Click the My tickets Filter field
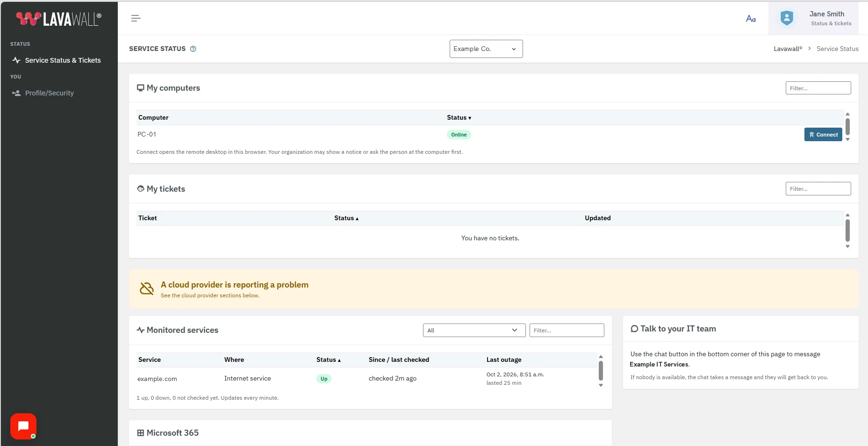The image size is (868, 446). tap(818, 189)
